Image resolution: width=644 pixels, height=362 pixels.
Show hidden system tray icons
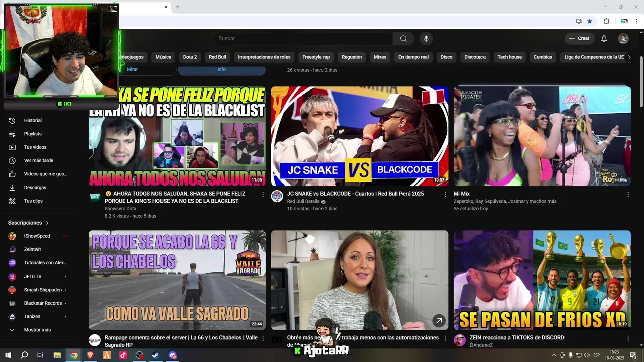coord(554,355)
